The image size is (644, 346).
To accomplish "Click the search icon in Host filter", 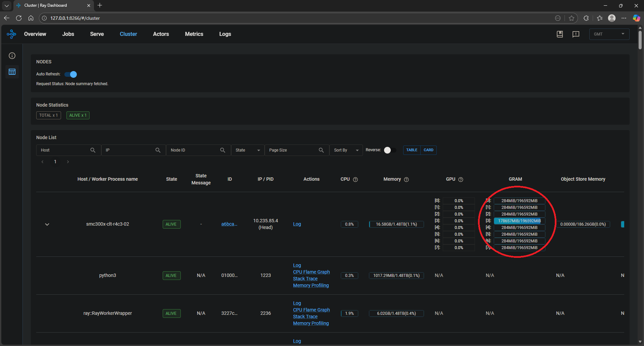I will click(x=93, y=150).
